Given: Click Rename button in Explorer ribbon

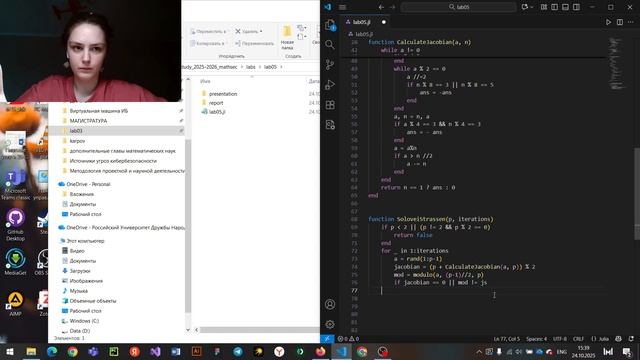Looking at the screenshot, I should [x=254, y=44].
